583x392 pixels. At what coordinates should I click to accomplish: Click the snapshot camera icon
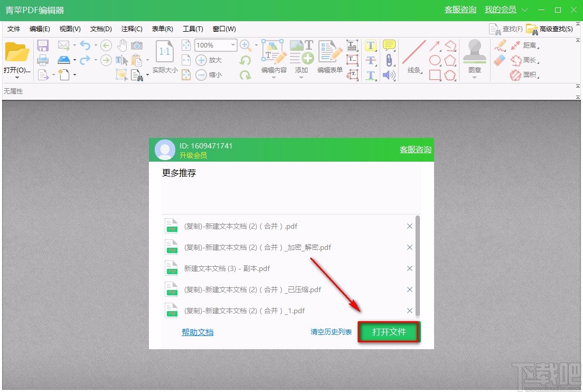click(x=137, y=45)
